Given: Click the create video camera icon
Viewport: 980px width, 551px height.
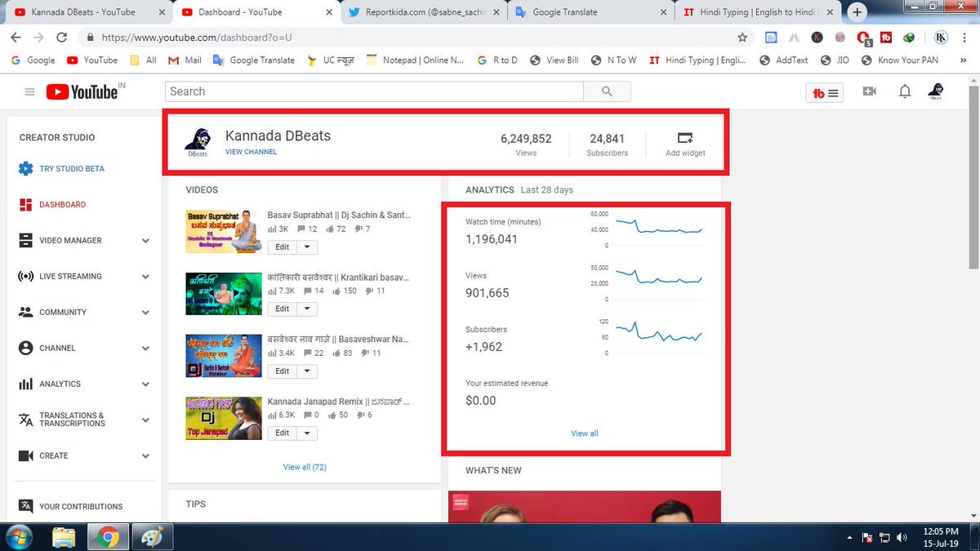Looking at the screenshot, I should click(x=870, y=91).
